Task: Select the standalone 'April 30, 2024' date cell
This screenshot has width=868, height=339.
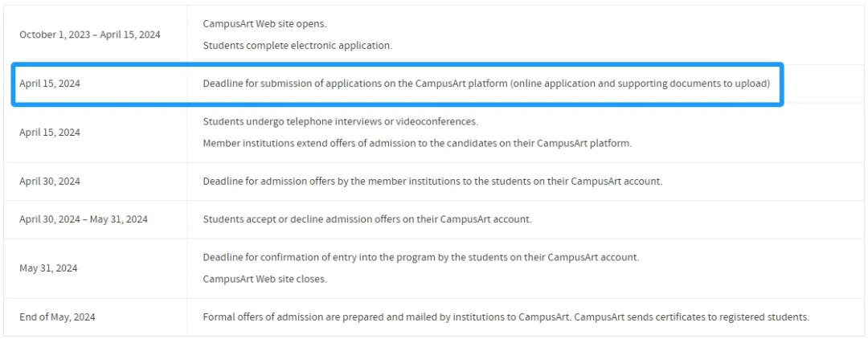Action: pos(50,182)
